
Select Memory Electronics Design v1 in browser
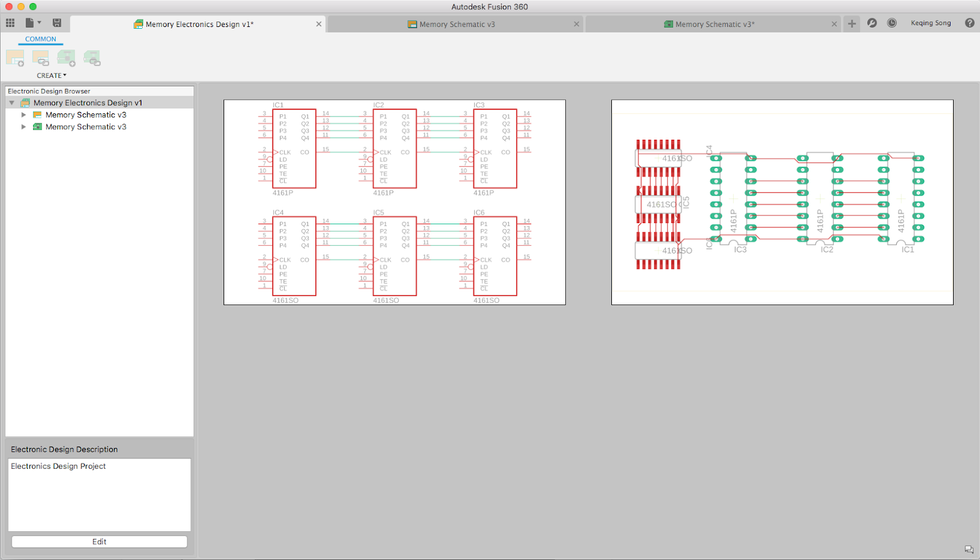[x=88, y=103]
